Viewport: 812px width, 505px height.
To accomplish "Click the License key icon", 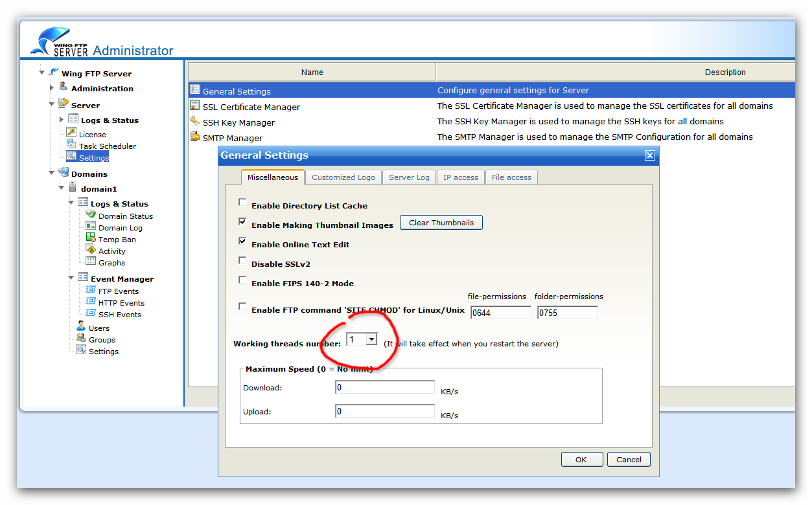I will pyautogui.click(x=71, y=133).
